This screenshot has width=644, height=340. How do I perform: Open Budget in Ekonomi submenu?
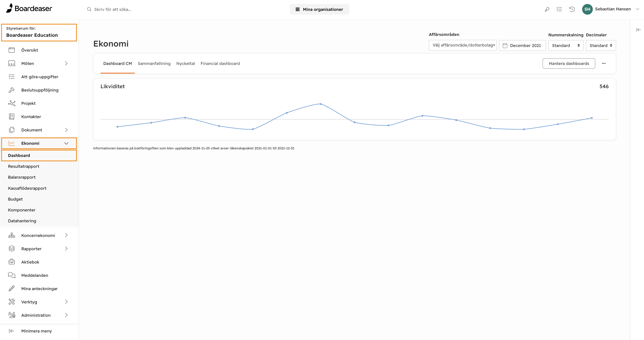[x=15, y=199]
